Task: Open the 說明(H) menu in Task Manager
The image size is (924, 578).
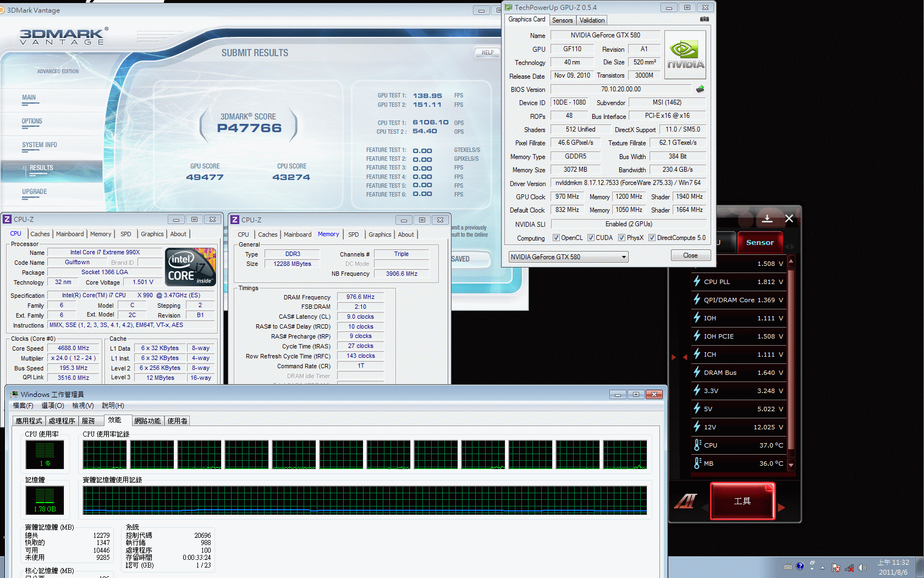Action: coord(113,406)
